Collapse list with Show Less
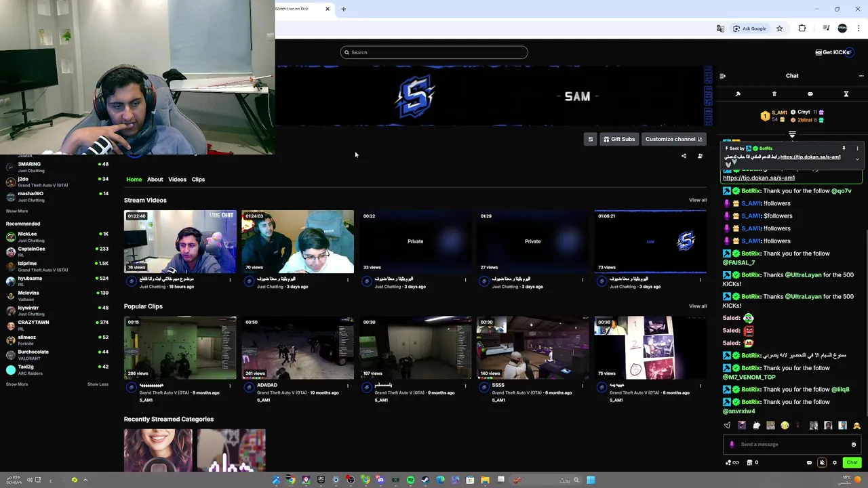The image size is (868, 488). [x=98, y=384]
